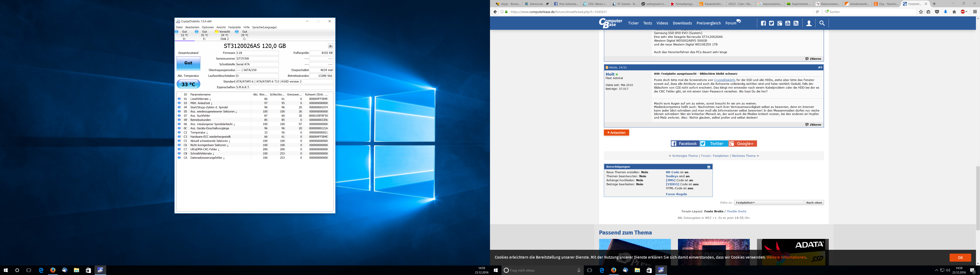Open the site search magnifier icon
The image size is (980, 275).
coord(822,23)
